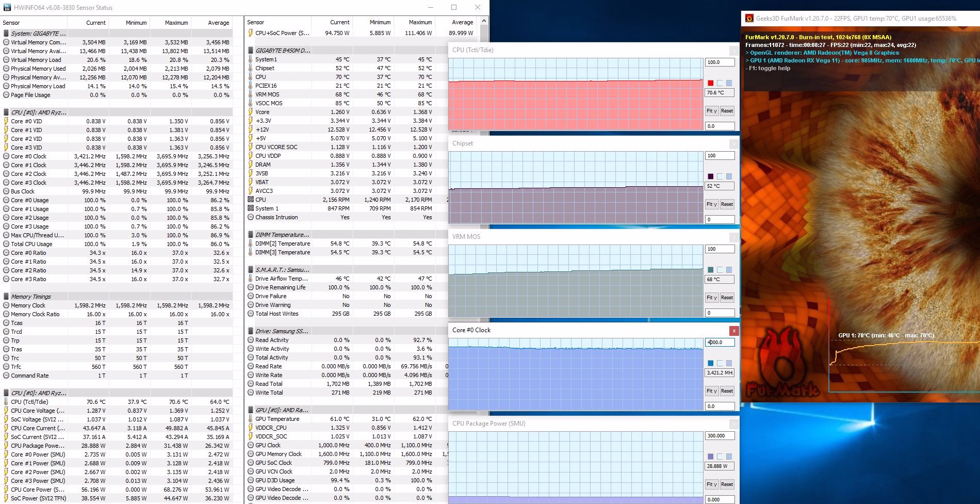
Task: Select the blue line color swatch in Core #0 Clock graph
Action: pos(710,363)
